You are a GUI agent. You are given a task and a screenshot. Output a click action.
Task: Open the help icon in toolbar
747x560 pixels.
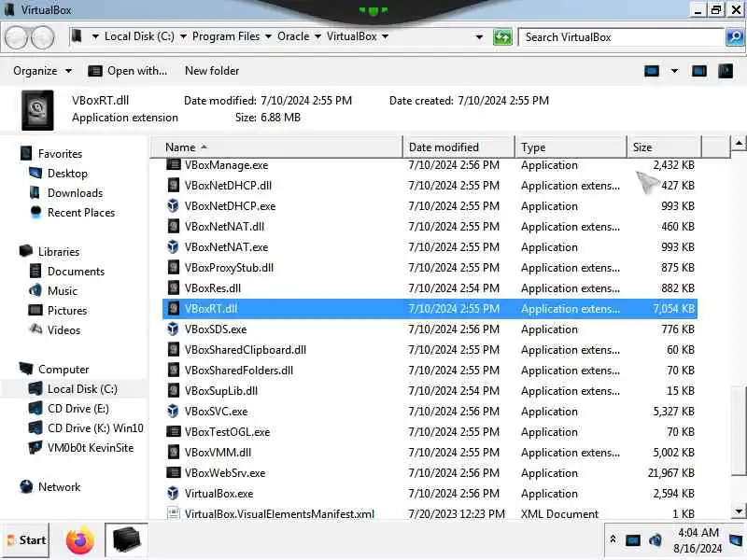(x=726, y=71)
